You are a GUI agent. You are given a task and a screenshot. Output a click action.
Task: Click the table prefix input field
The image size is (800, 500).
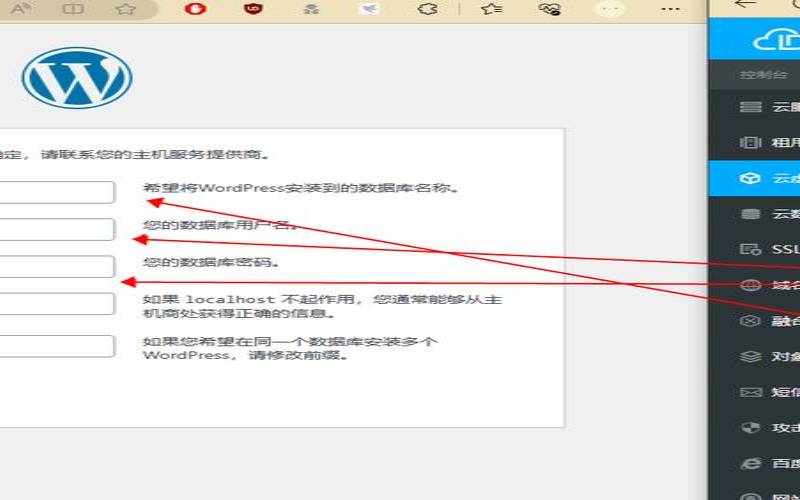click(57, 346)
